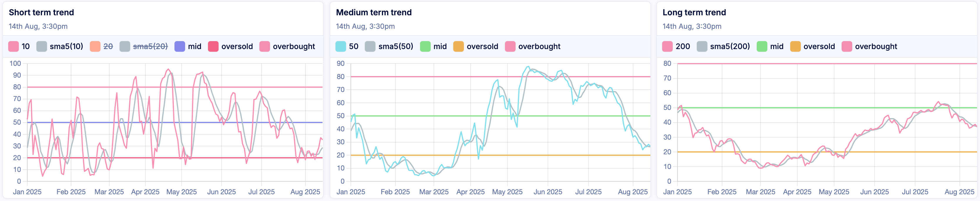Click orange swatch beside Medium term 'oversold'
The height and width of the screenshot is (201, 980).
point(459,46)
